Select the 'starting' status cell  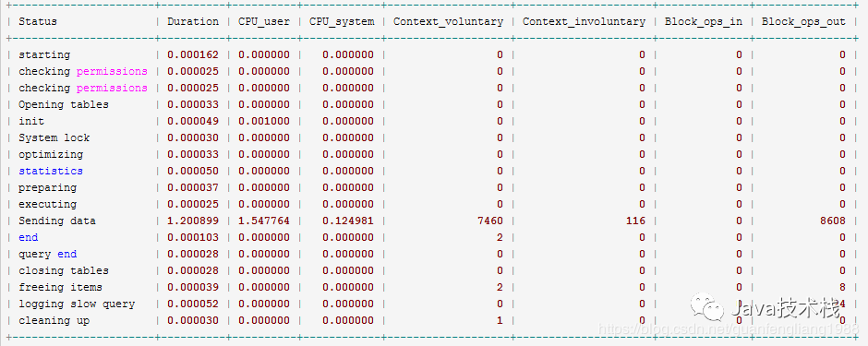coord(44,54)
